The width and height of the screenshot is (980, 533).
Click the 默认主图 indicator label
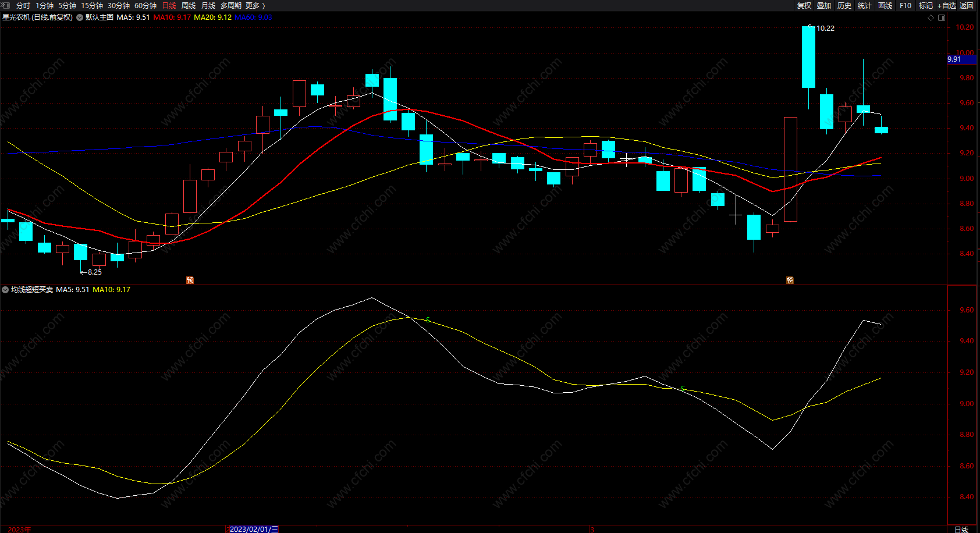100,17
